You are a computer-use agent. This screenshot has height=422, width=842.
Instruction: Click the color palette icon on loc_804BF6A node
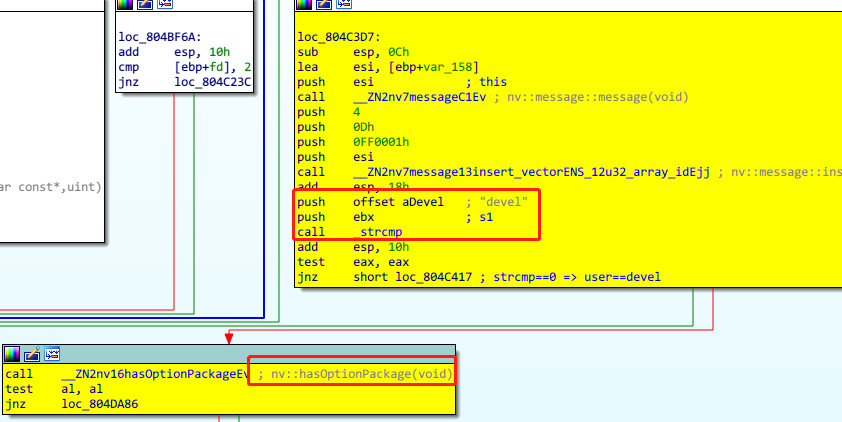tap(124, 5)
